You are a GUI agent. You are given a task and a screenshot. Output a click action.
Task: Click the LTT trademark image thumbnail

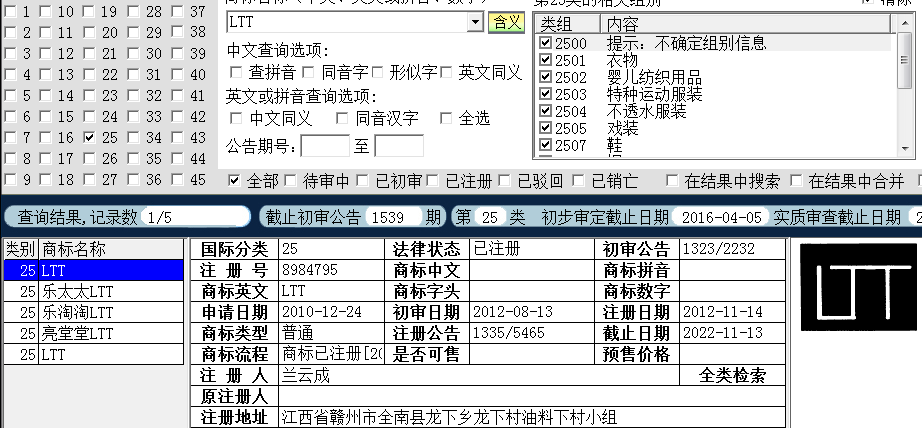[x=859, y=288]
